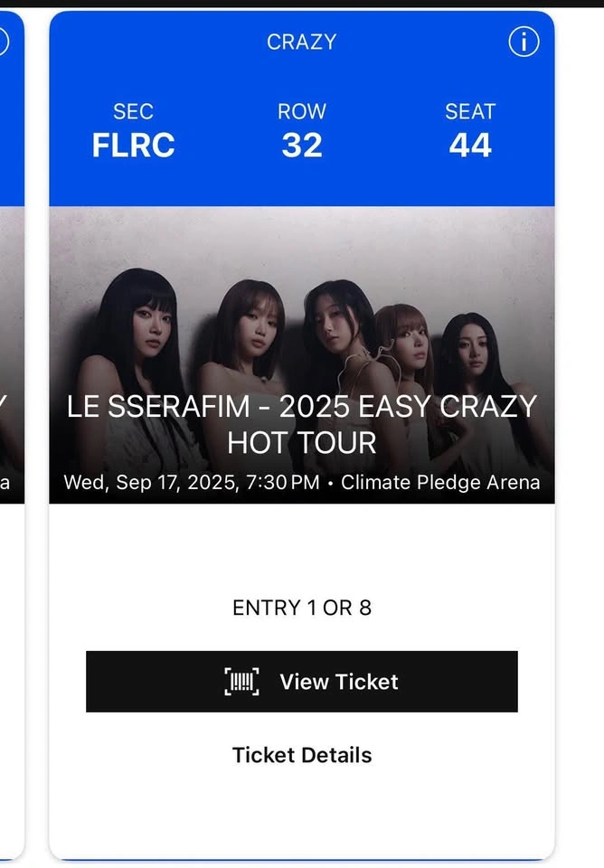The height and width of the screenshot is (868, 604).
Task: Open the Ticket Details link
Action: (x=302, y=755)
